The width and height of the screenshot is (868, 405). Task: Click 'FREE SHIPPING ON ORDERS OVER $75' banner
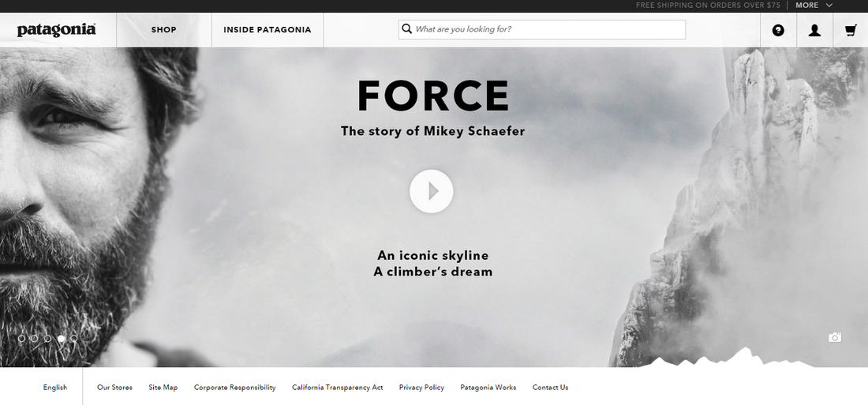point(708,5)
